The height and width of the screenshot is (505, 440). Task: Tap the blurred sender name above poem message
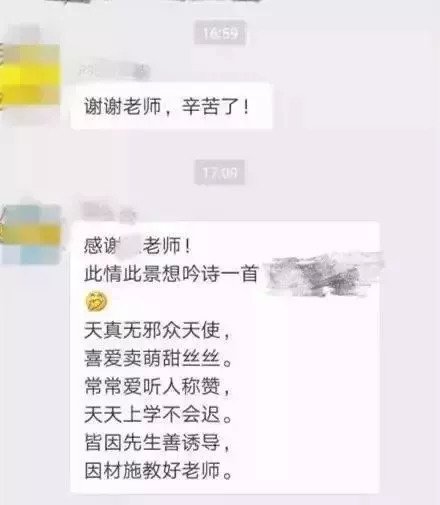pos(109,212)
